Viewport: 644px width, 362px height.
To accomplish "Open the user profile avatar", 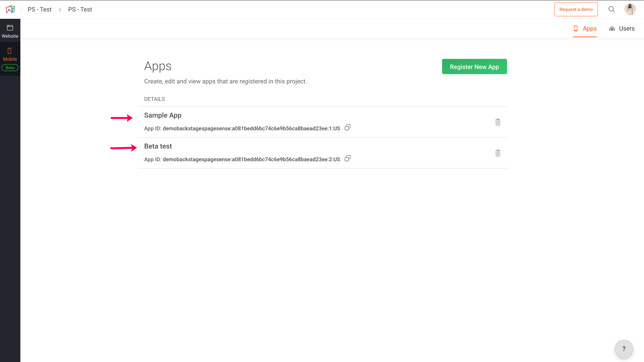I will click(x=630, y=9).
